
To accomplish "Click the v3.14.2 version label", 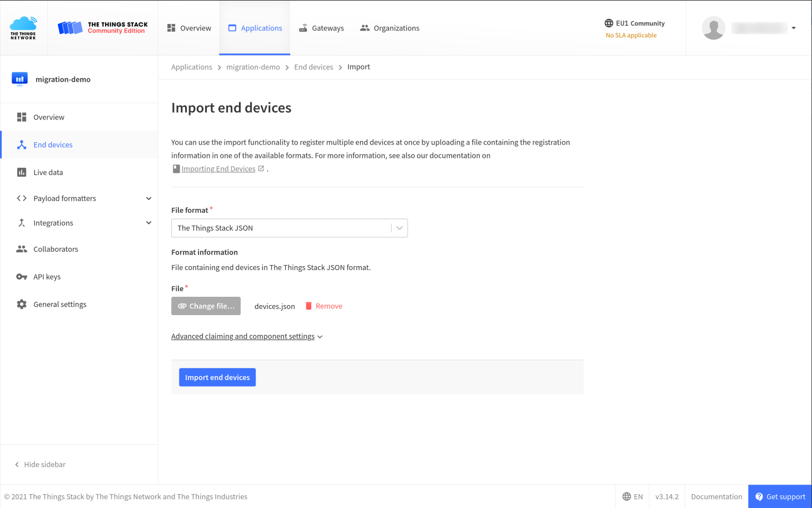I will point(667,496).
